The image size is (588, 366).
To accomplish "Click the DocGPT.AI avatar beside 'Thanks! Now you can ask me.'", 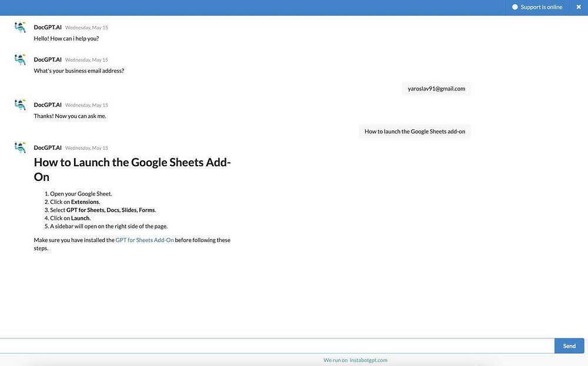I will click(20, 105).
